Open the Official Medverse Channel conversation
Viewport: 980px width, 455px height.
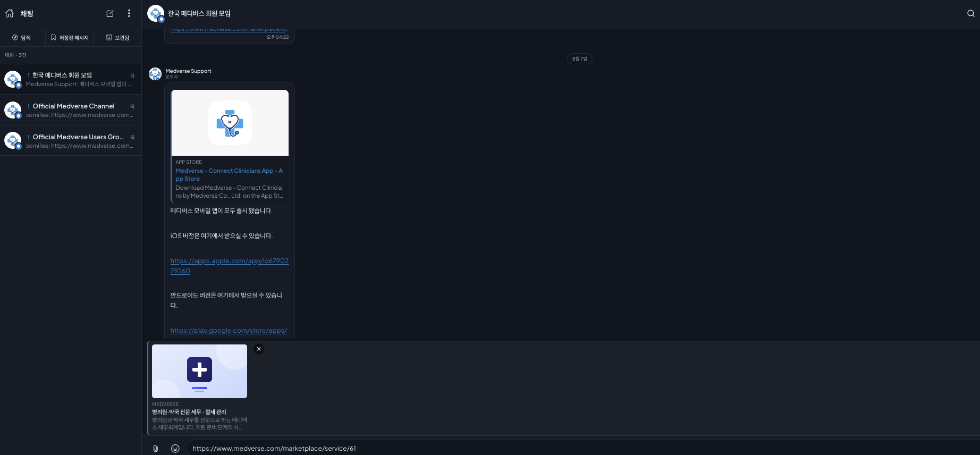click(71, 110)
